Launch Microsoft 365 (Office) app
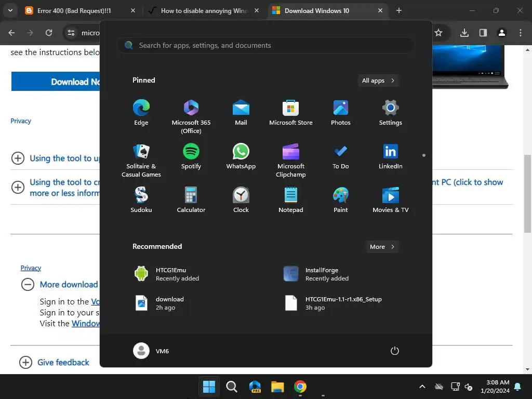532x399 pixels. [x=191, y=116]
